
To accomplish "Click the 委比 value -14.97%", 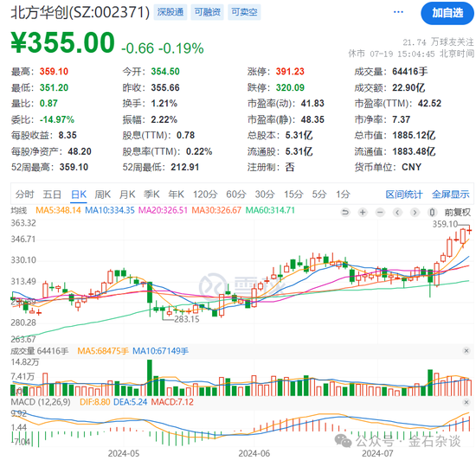I will click(x=57, y=119).
